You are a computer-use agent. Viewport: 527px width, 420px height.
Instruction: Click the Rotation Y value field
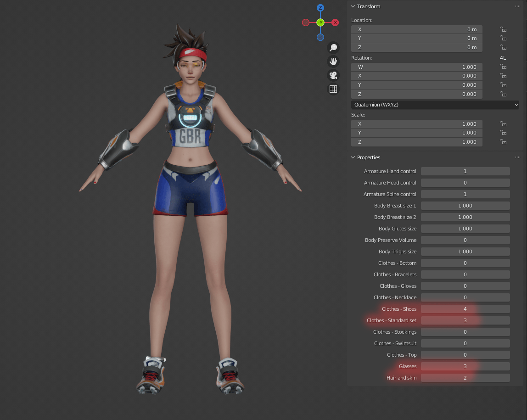coord(417,85)
